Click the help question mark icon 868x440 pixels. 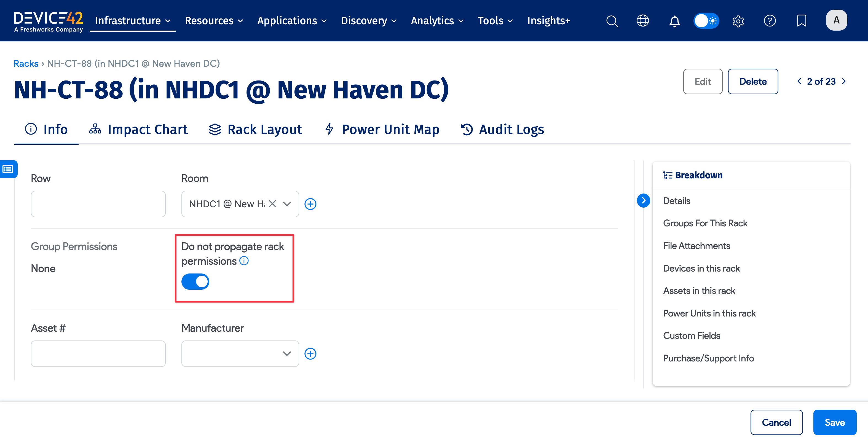tap(770, 21)
